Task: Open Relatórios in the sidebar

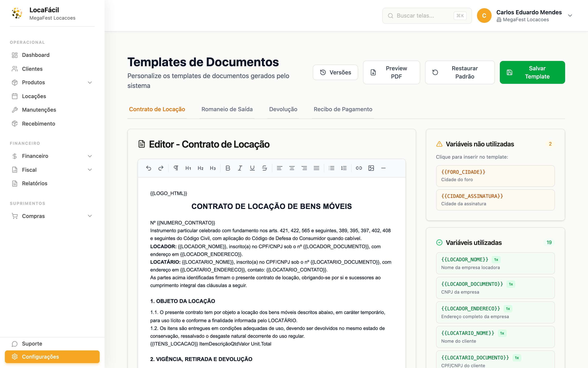Action: tap(52, 183)
